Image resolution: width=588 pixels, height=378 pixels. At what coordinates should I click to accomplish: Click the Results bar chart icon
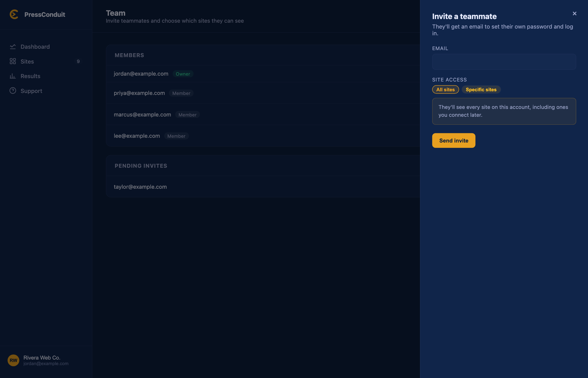click(x=13, y=76)
